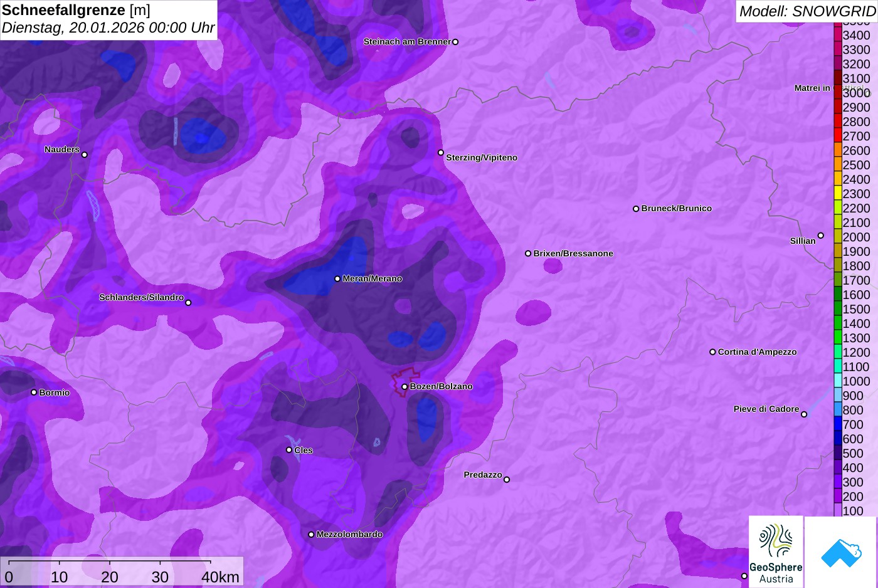878x588 pixels.
Task: Select the Sterzing/Vipiteno marker dot
Action: click(x=441, y=152)
